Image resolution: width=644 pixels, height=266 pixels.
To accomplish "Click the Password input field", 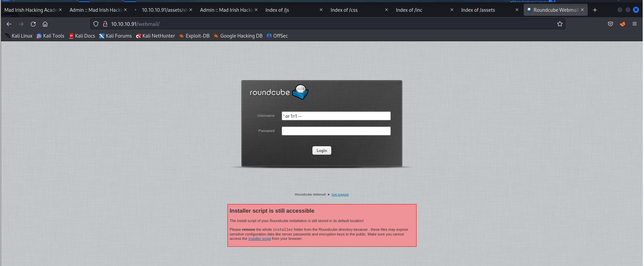I will coord(336,131).
